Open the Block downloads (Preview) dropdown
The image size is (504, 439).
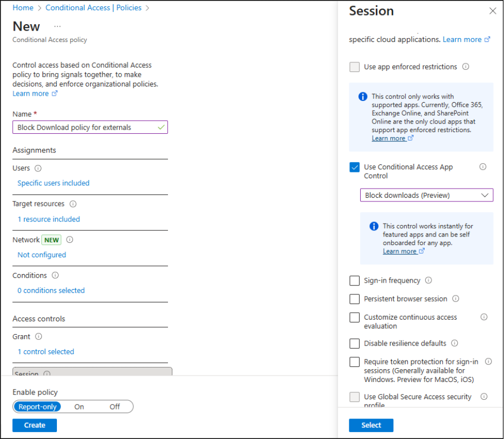[x=427, y=195]
